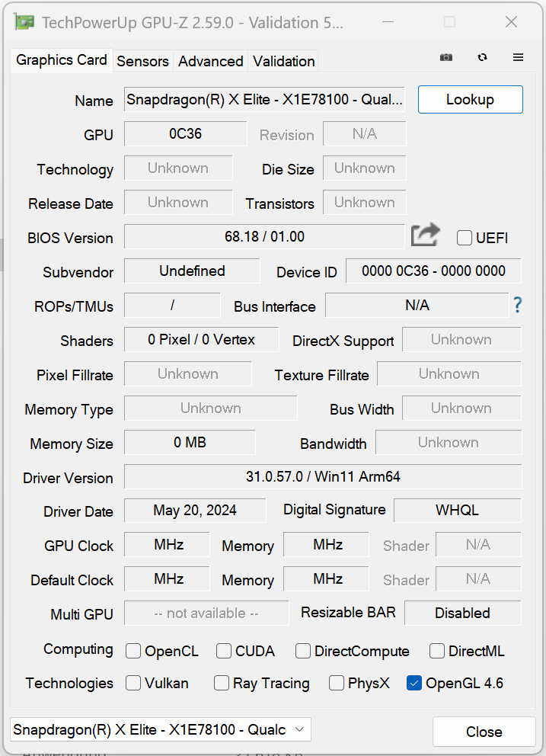Image resolution: width=546 pixels, height=756 pixels.
Task: Click the Bus Width Unknown field
Action: pyautogui.click(x=461, y=408)
